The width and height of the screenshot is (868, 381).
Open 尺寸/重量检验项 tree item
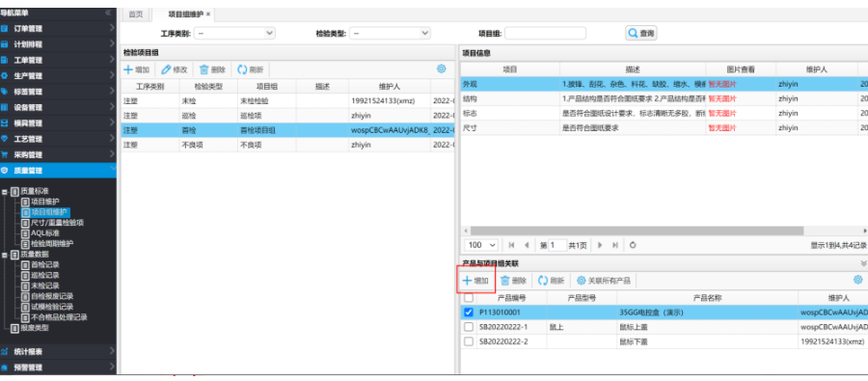tap(58, 223)
